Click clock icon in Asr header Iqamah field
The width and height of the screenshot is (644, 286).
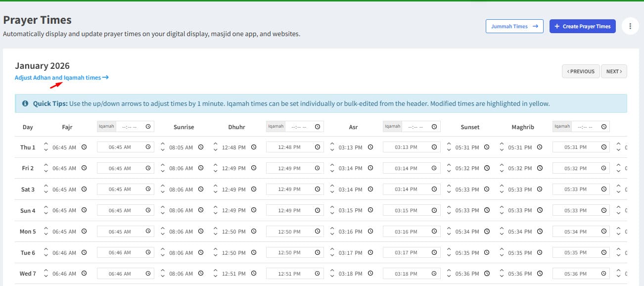434,127
